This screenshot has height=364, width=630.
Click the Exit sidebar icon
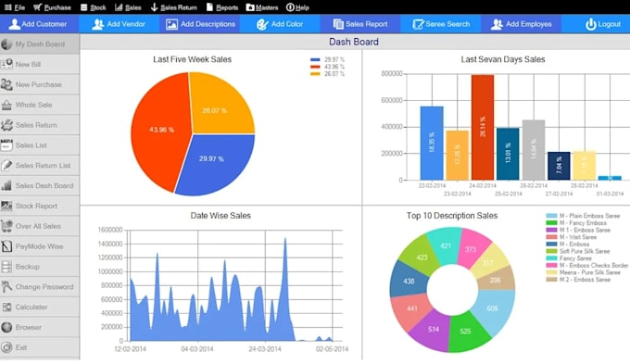click(x=6, y=347)
